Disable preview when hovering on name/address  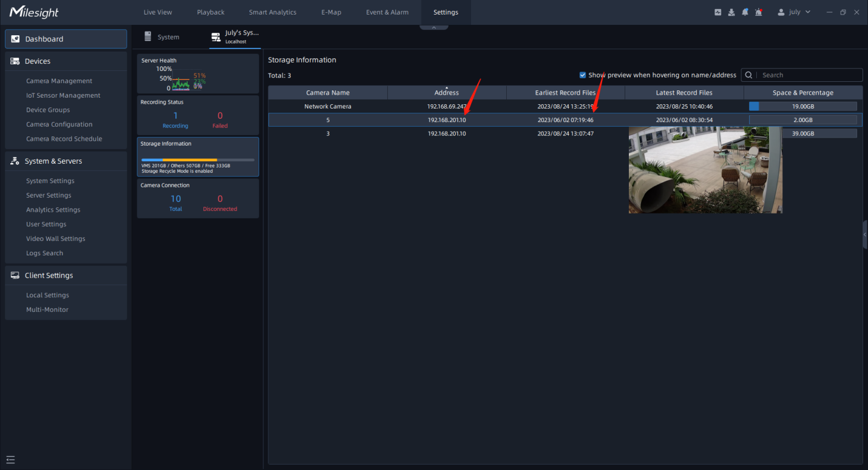click(583, 75)
